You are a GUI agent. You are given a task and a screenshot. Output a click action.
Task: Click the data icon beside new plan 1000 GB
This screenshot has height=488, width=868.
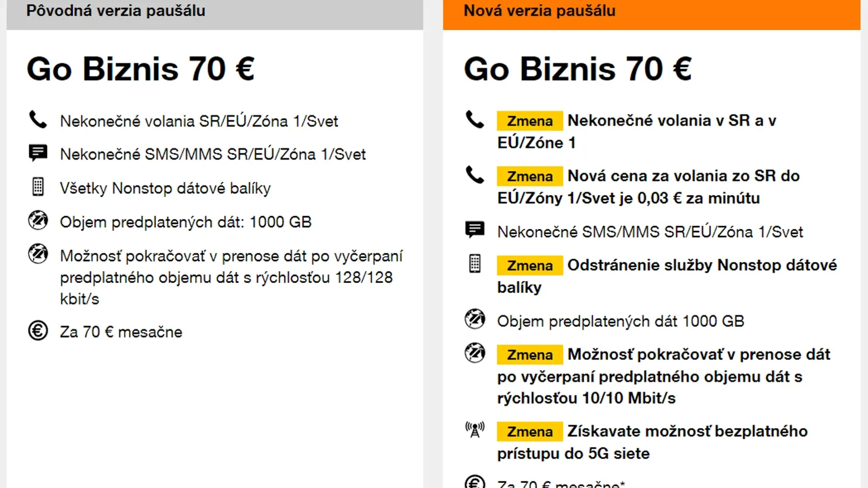(475, 319)
